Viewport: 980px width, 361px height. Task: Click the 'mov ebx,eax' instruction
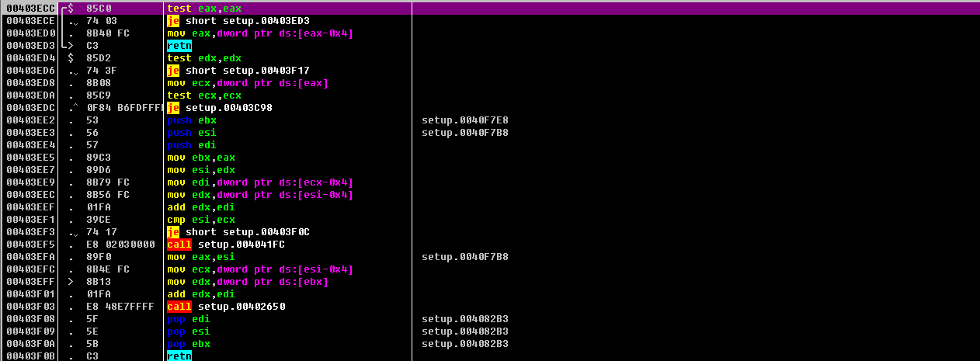tap(201, 158)
